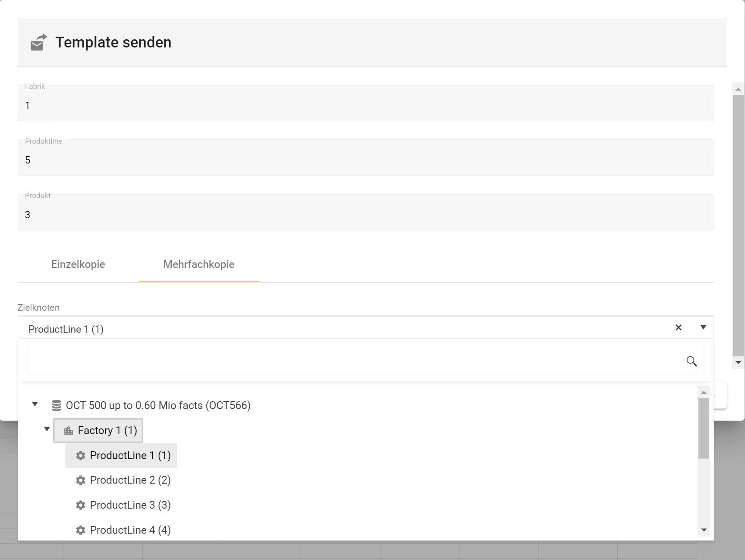The height and width of the screenshot is (560, 745).
Task: Click the tree search input box
Action: 354,361
